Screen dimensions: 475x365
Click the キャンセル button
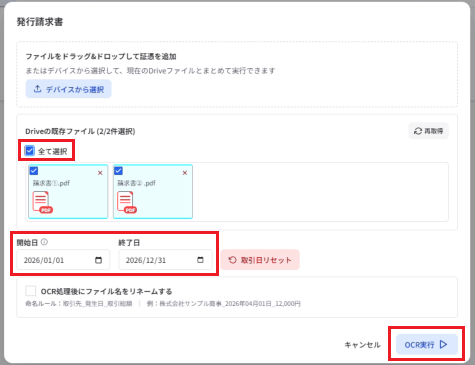[362, 345]
